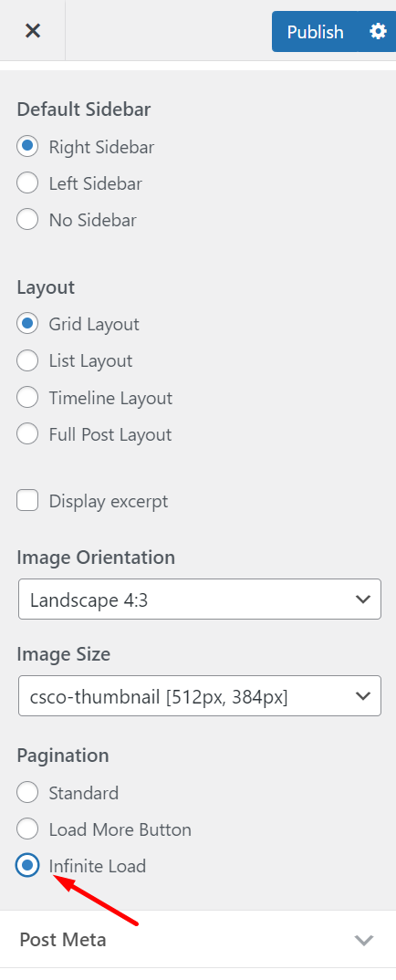396x980 pixels.
Task: Choose Load More Button pagination
Action: pyautogui.click(x=27, y=829)
